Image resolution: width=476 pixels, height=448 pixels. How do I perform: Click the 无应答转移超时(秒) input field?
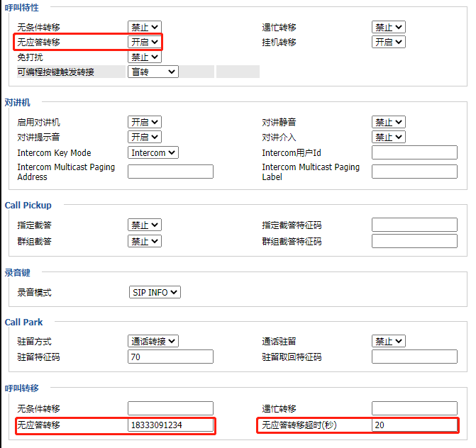pos(414,425)
